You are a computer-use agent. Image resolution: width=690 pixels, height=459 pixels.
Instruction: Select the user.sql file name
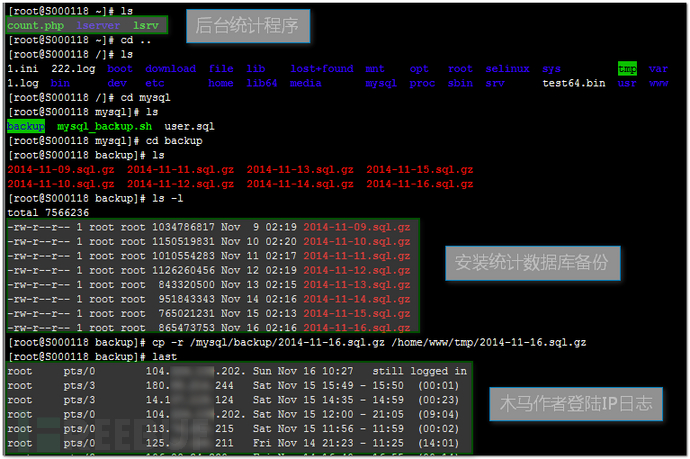pos(190,126)
